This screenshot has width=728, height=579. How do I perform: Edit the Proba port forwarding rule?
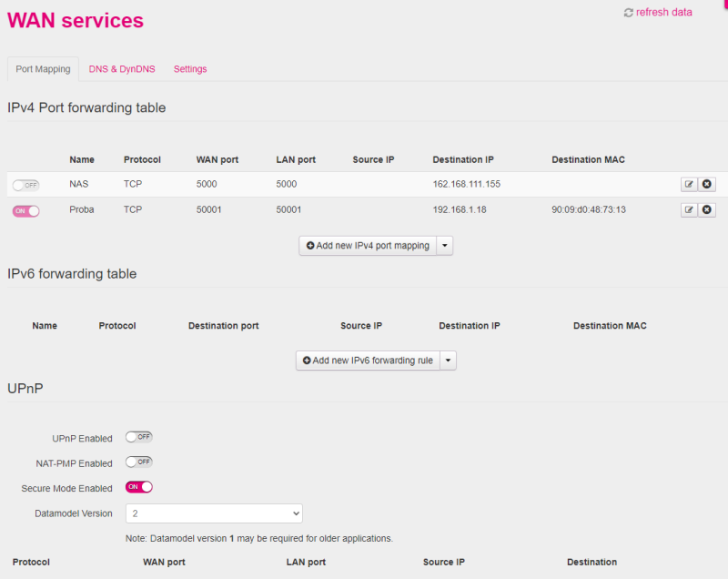coord(689,210)
